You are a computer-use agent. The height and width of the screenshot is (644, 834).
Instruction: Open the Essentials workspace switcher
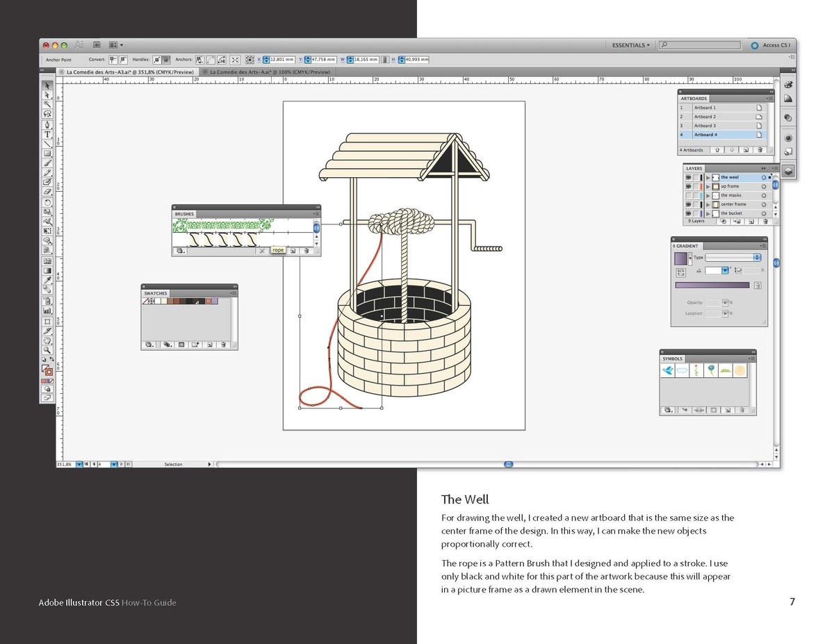click(630, 45)
